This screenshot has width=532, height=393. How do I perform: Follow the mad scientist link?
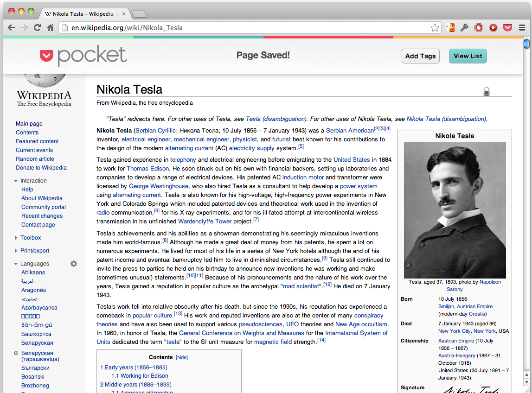(x=301, y=286)
